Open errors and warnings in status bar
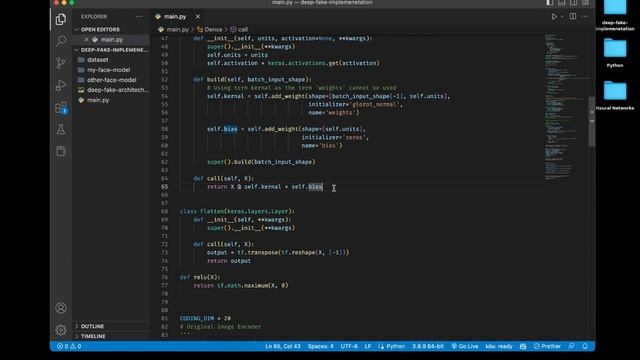640x360 pixels. pyautogui.click(x=69, y=346)
